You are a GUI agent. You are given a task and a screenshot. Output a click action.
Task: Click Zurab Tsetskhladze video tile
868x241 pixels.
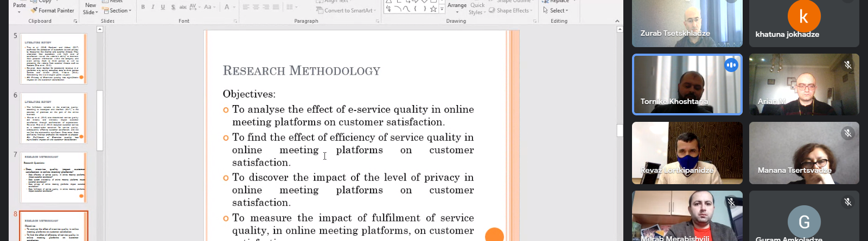(x=687, y=23)
